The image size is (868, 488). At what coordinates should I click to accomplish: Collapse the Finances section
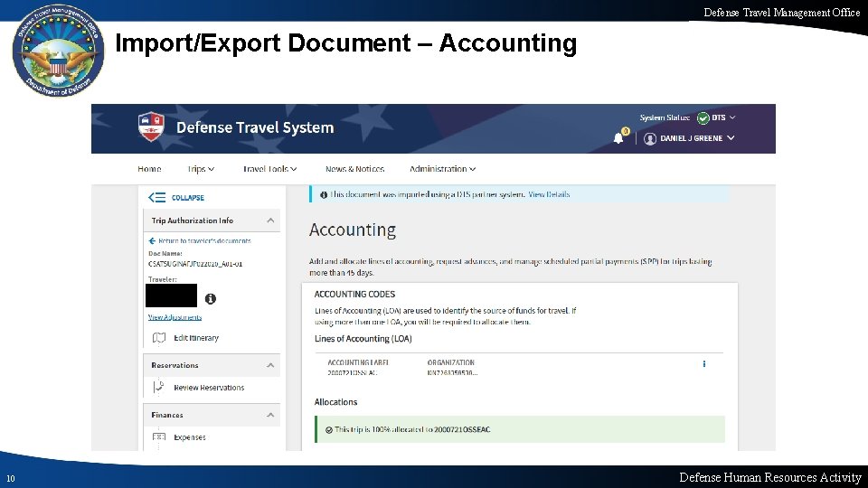[270, 415]
